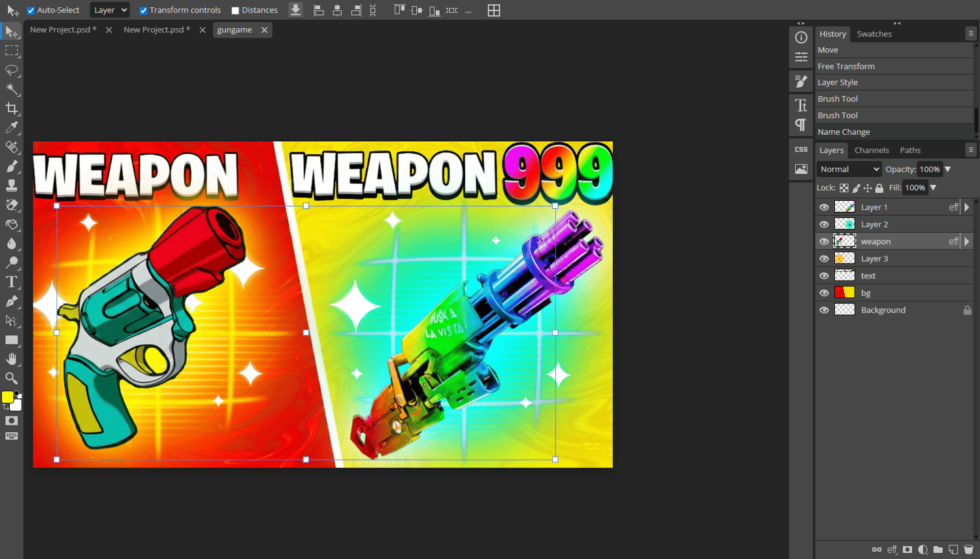980x559 pixels.
Task: Open the grid layout icon
Action: (x=494, y=10)
